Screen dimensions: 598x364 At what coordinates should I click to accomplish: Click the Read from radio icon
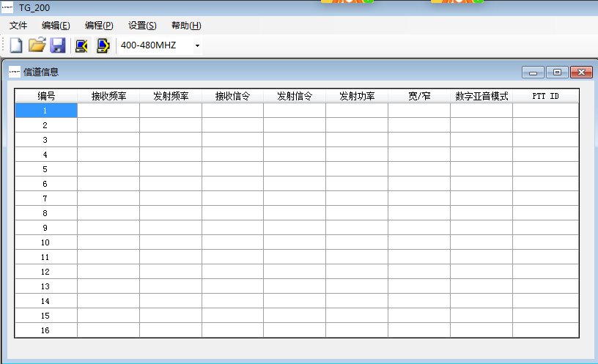82,45
